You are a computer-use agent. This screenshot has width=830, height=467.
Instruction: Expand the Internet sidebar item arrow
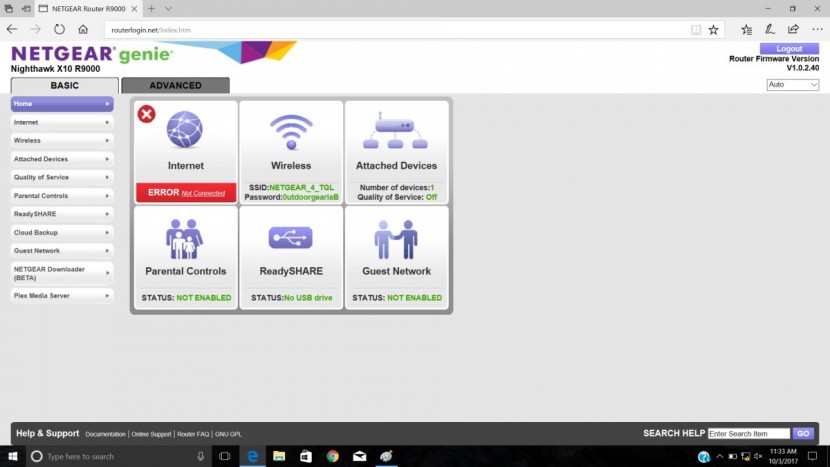click(107, 122)
